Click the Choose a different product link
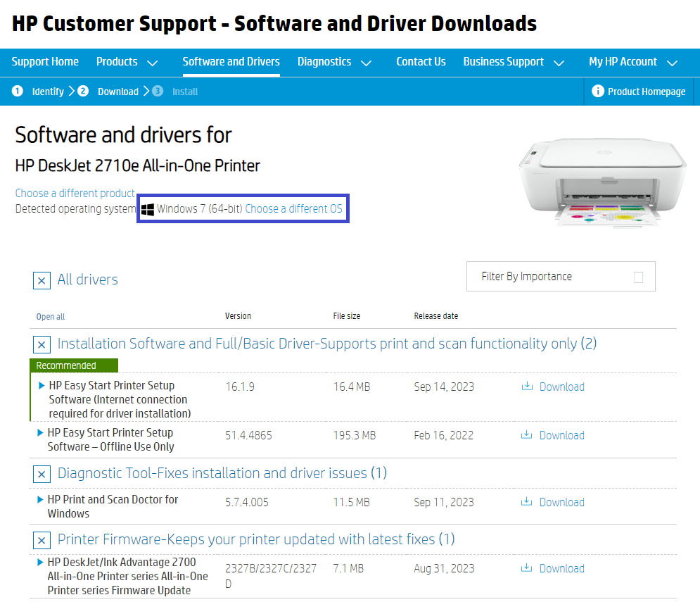 tap(75, 193)
